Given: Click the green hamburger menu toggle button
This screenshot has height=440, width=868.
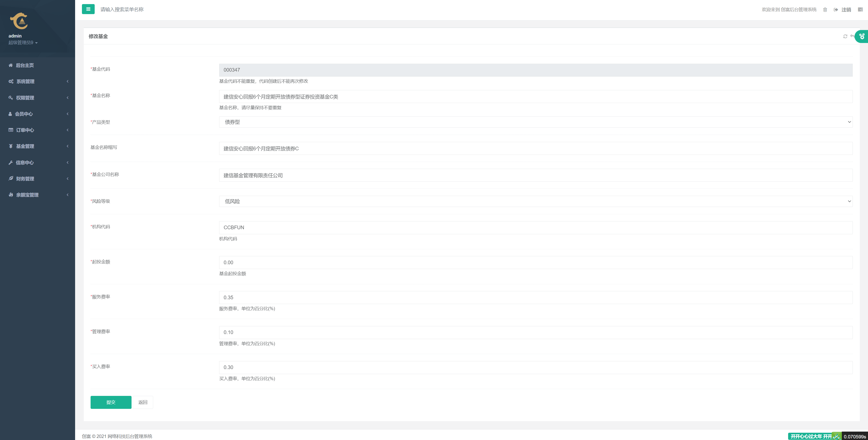Looking at the screenshot, I should [88, 9].
